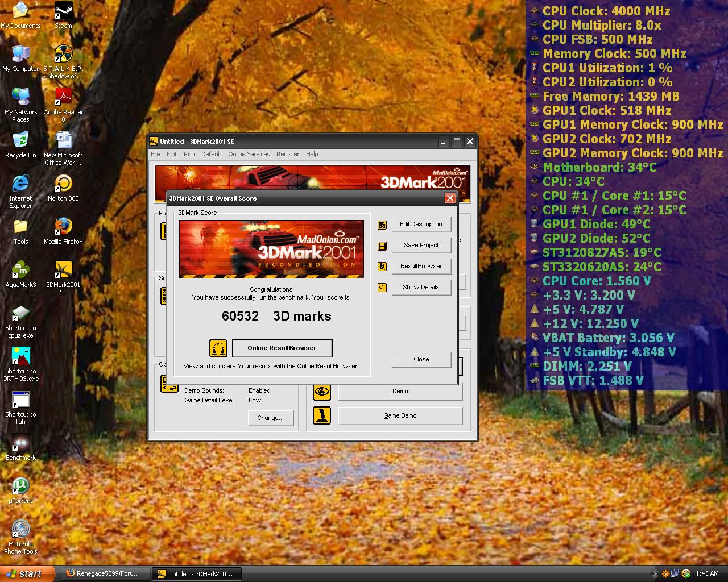Open the Tools folder
Image resolution: width=728 pixels, height=582 pixels.
click(x=20, y=231)
